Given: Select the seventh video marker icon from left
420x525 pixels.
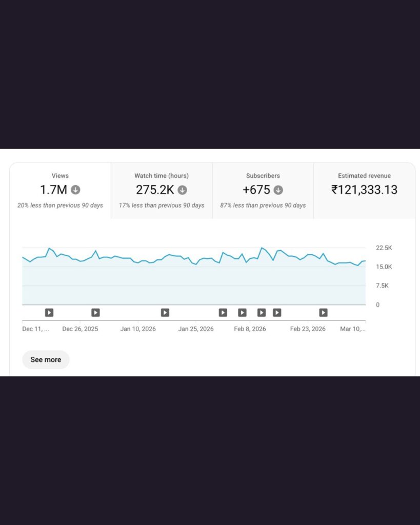Looking at the screenshot, I should click(277, 312).
